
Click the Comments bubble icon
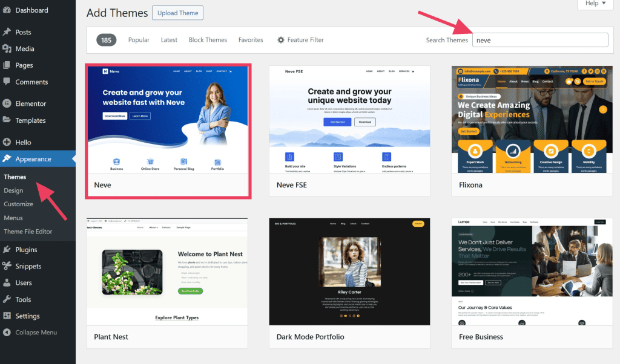coord(8,82)
